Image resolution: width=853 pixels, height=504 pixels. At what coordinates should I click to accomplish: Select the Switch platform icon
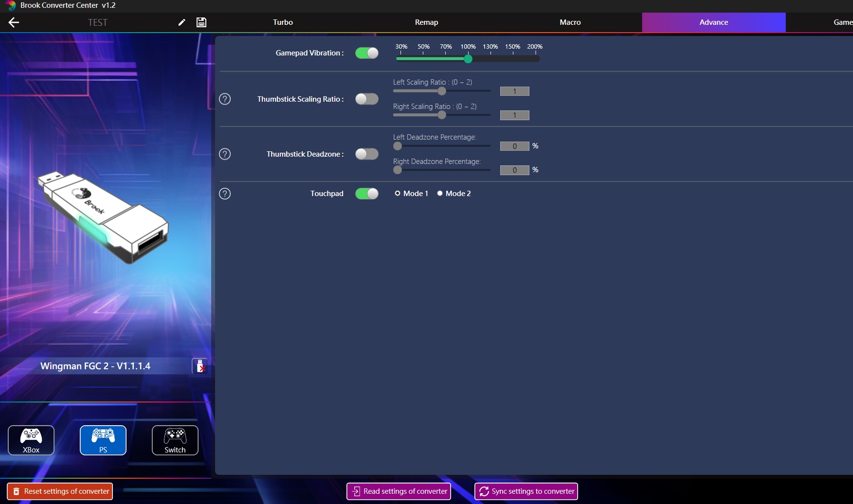[x=175, y=440]
